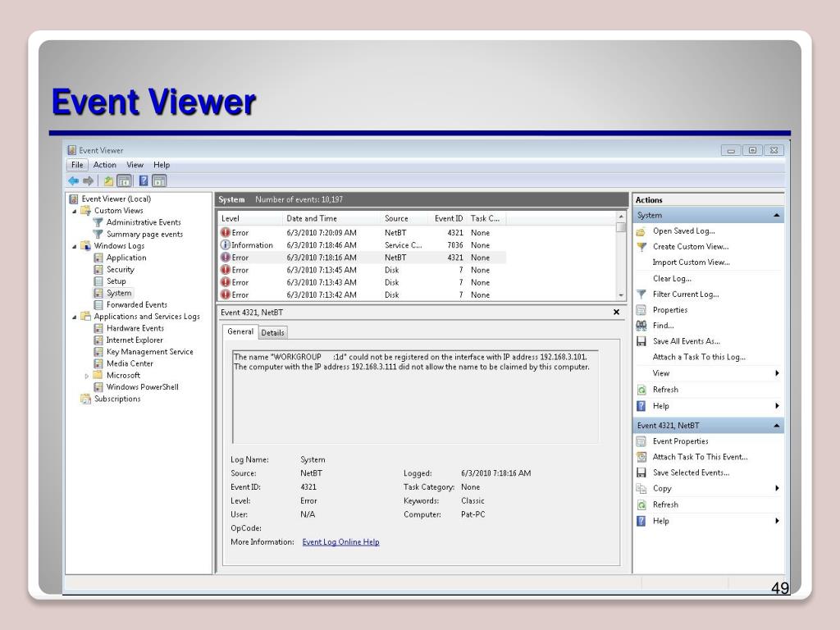Select Summary page events custom view
The width and height of the screenshot is (840, 630).
(144, 234)
